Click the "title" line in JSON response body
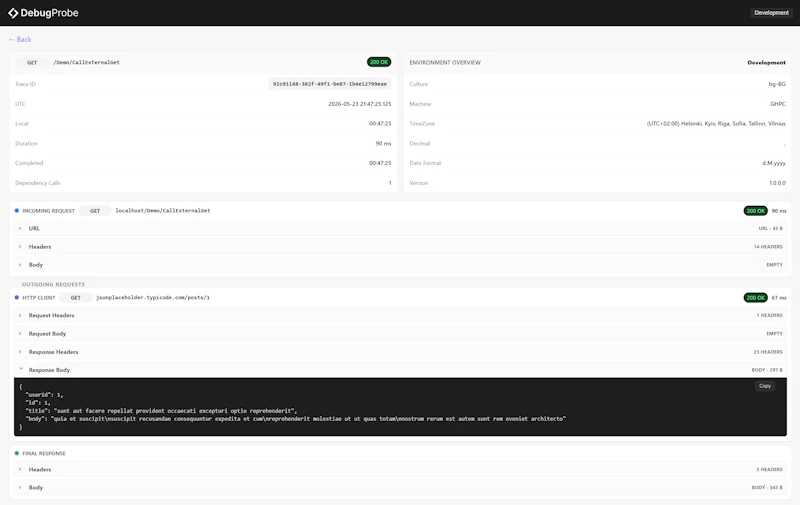 [161, 411]
